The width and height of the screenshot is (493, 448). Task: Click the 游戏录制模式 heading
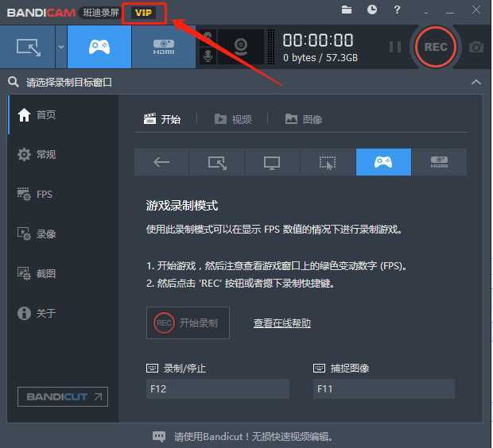182,206
